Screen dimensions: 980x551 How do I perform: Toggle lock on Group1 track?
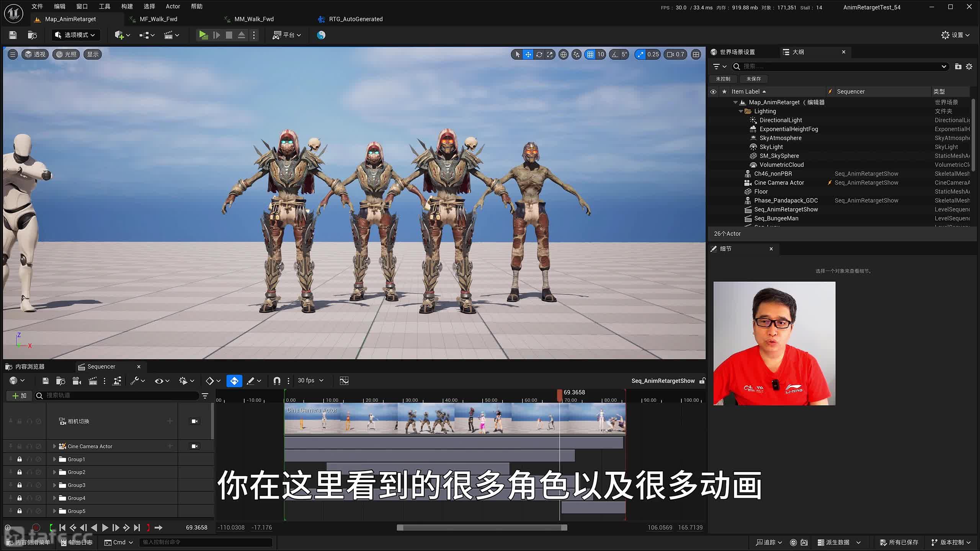[20, 459]
